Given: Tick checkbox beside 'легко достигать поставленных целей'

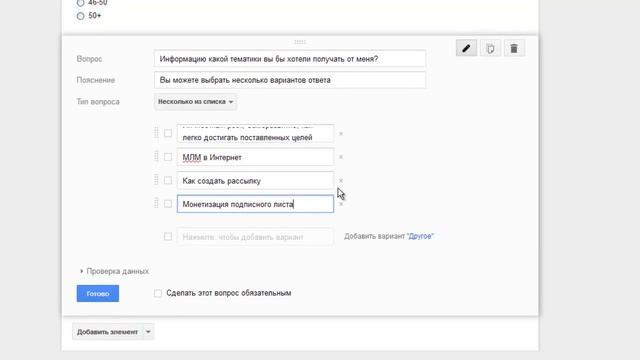Looking at the screenshot, I should click(168, 133).
